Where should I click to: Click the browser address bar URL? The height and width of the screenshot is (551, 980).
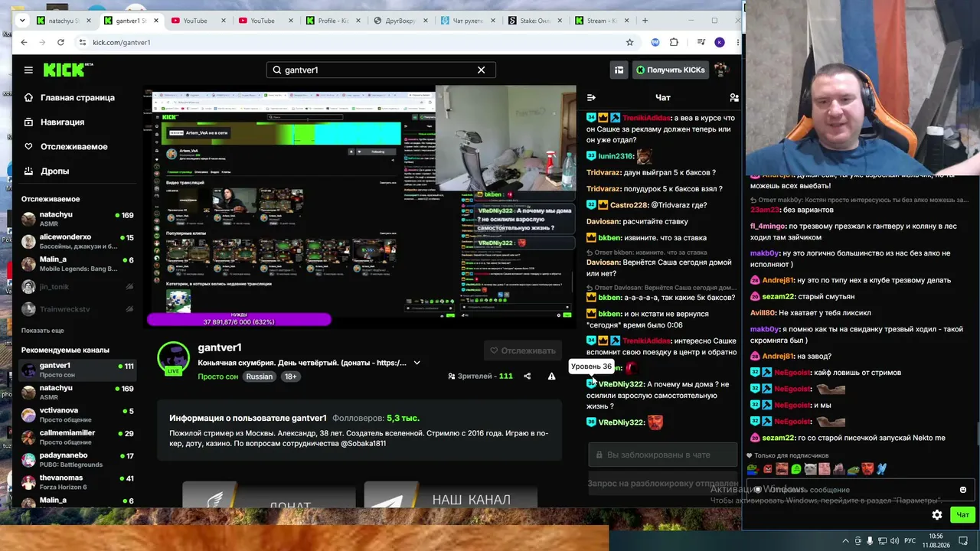point(121,42)
